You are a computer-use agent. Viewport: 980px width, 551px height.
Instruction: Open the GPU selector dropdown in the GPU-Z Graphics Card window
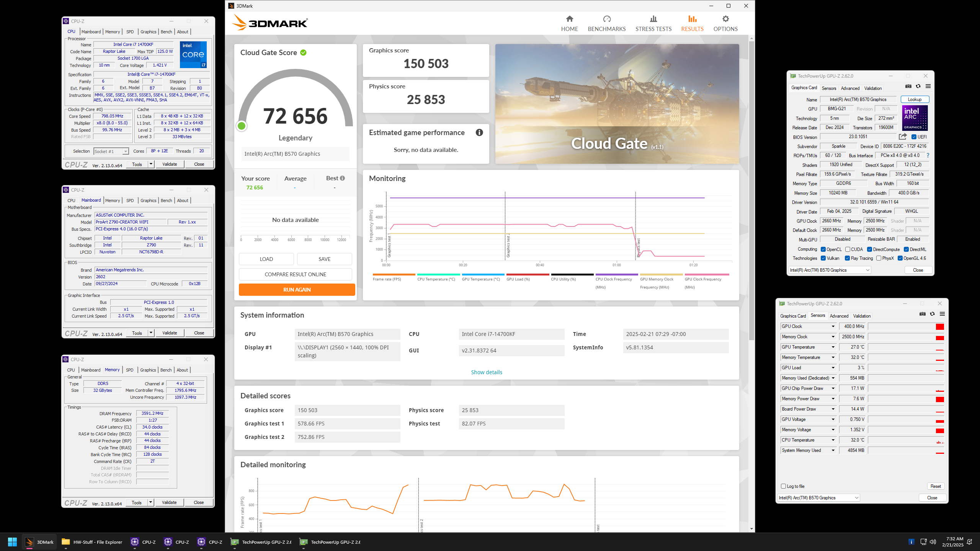(830, 270)
